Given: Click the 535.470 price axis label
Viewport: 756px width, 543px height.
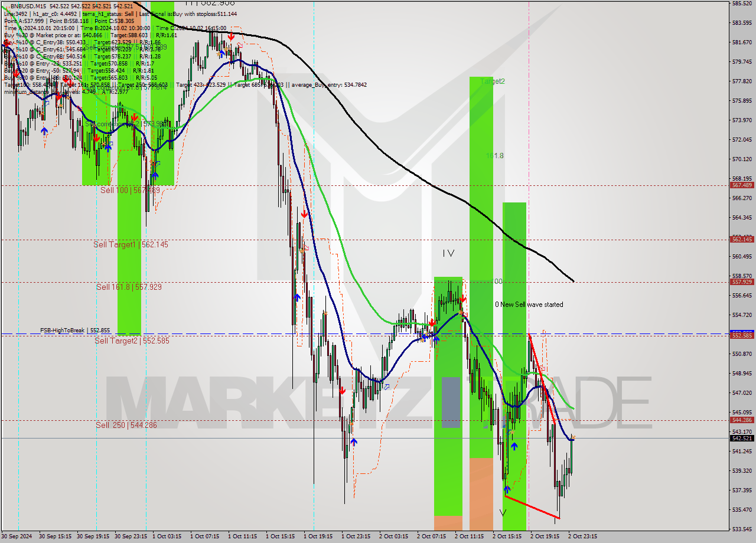Looking at the screenshot, I should point(742,509).
